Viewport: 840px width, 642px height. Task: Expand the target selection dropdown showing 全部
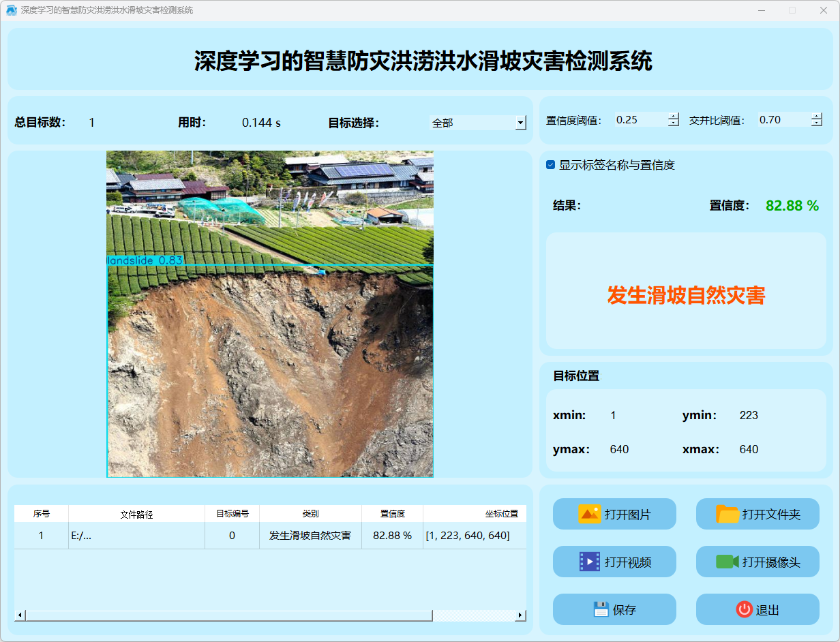[520, 123]
